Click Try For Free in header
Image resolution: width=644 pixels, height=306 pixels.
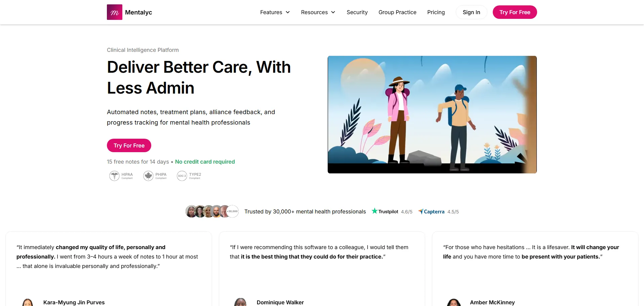(515, 12)
